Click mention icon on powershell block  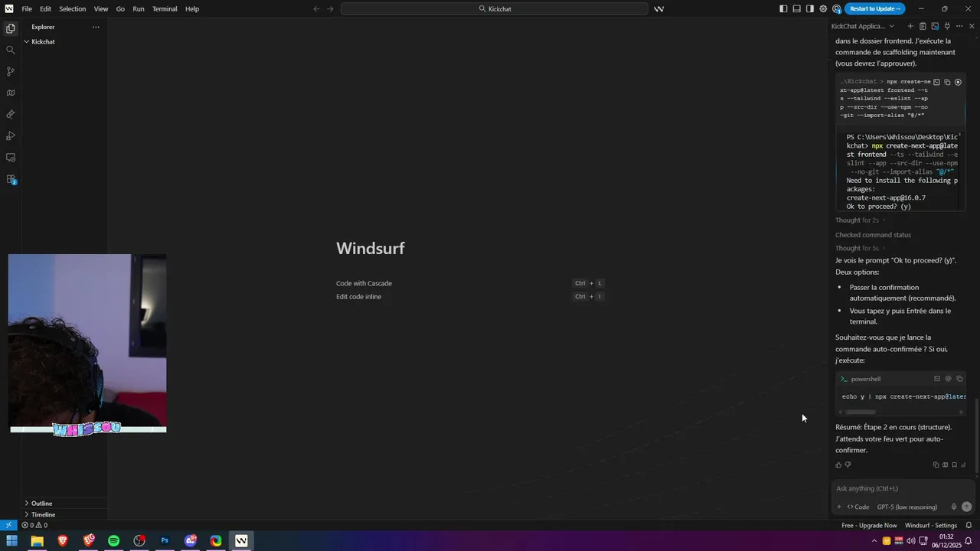point(948,379)
